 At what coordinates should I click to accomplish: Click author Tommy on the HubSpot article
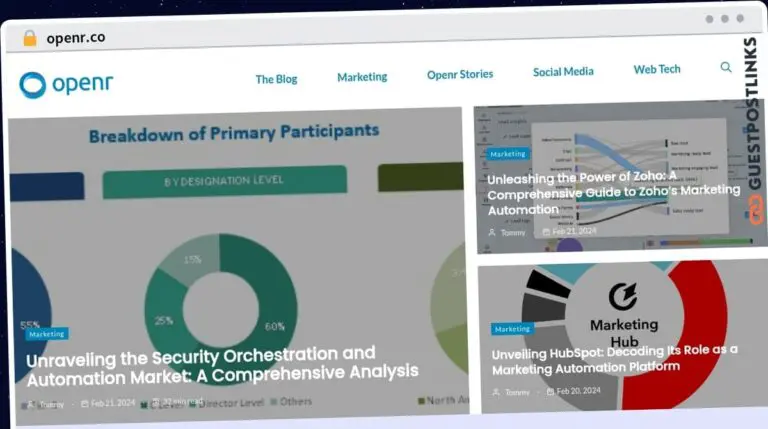coord(517,392)
